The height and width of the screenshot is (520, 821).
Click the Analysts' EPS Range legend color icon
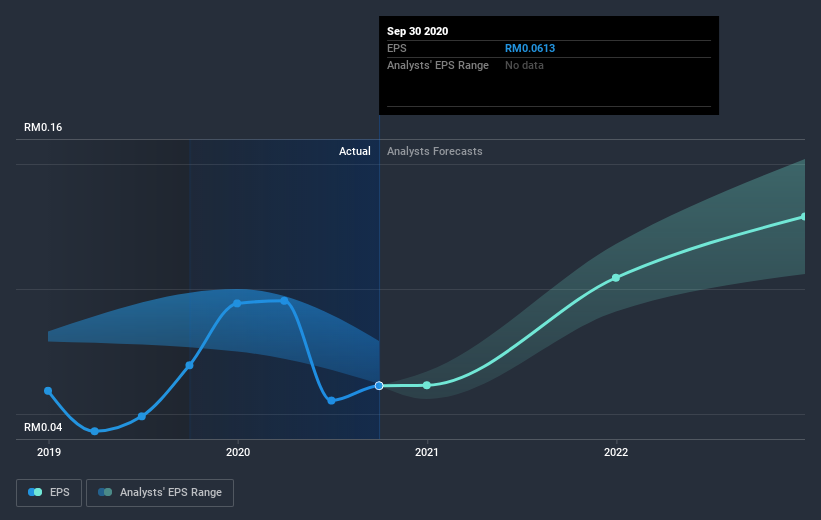(105, 492)
